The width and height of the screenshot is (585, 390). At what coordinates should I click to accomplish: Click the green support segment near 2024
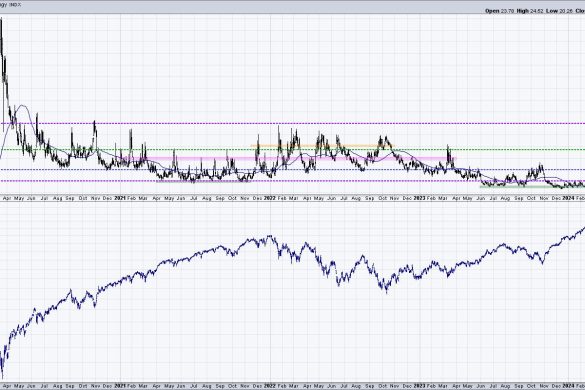[x=532, y=186]
